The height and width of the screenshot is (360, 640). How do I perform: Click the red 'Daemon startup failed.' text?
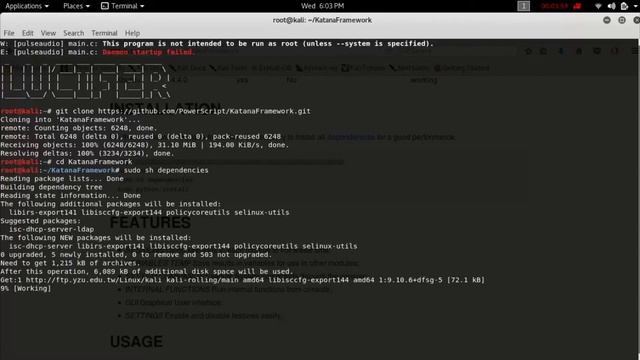149,52
